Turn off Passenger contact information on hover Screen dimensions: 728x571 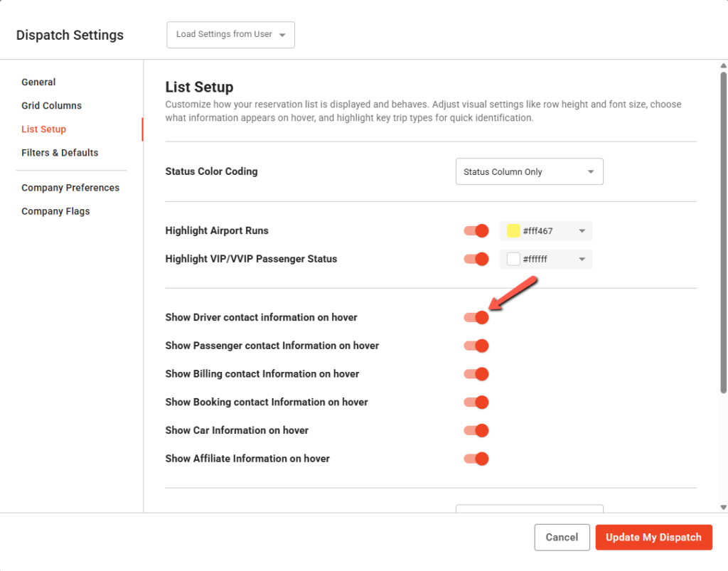pos(476,346)
